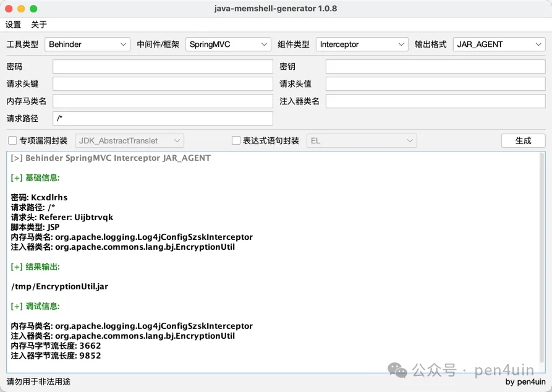Click the yellow minimize window button
The height and width of the screenshot is (392, 552).
21,9
